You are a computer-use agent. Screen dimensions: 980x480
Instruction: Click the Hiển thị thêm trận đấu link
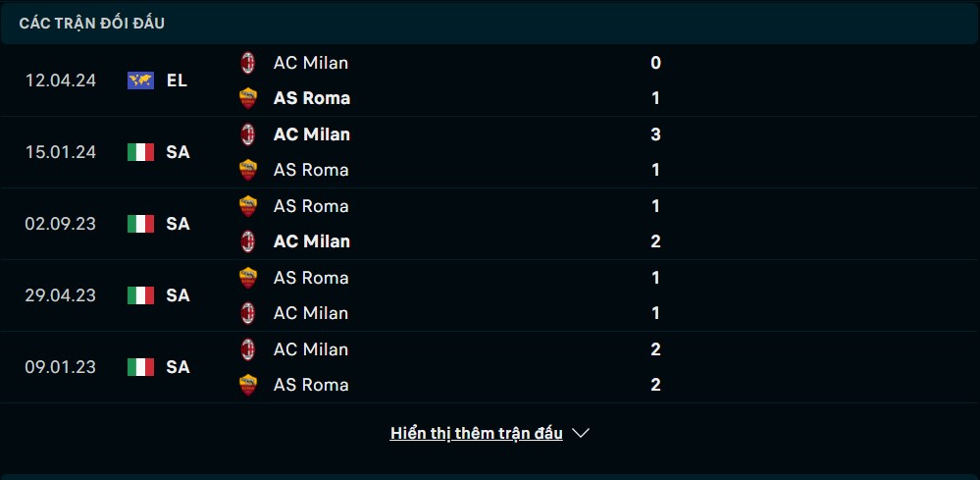[476, 433]
